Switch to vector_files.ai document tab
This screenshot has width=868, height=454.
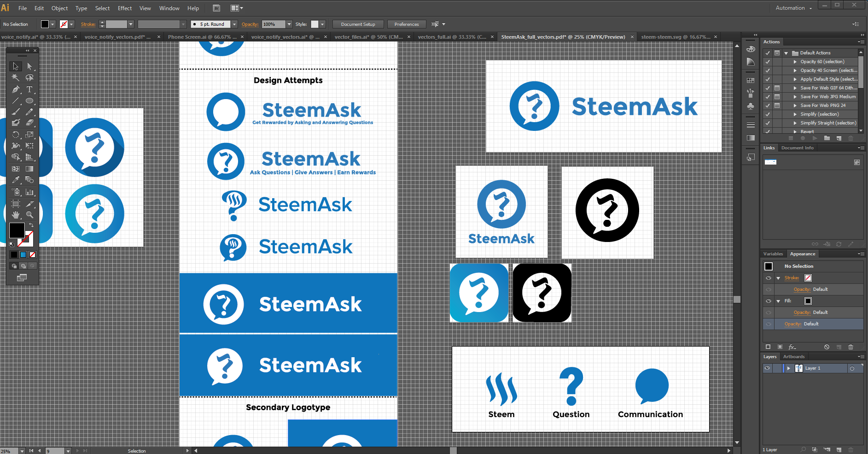click(368, 37)
